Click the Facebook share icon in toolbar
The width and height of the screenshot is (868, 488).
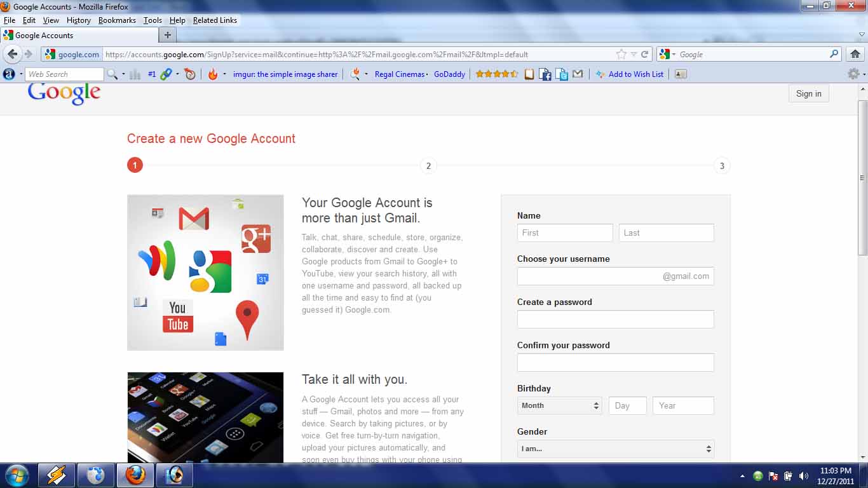[545, 74]
